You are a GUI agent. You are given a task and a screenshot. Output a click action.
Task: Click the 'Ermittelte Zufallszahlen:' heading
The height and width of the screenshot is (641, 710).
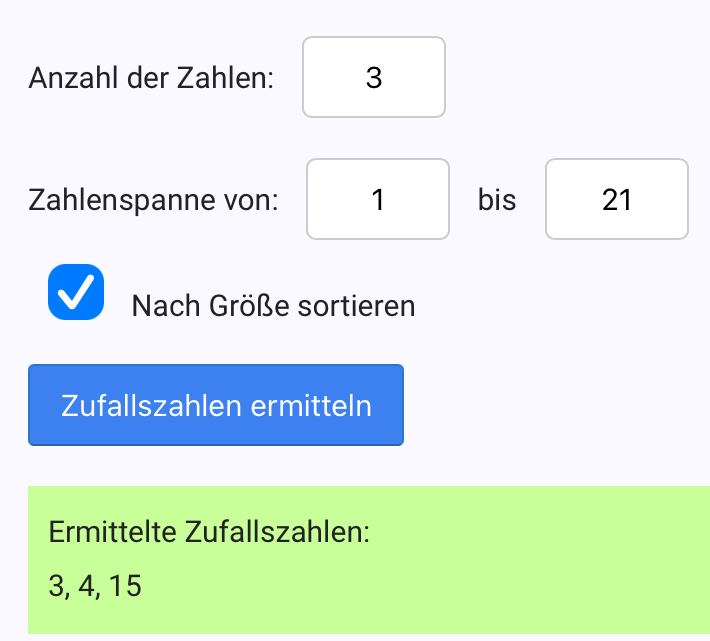pos(209,532)
